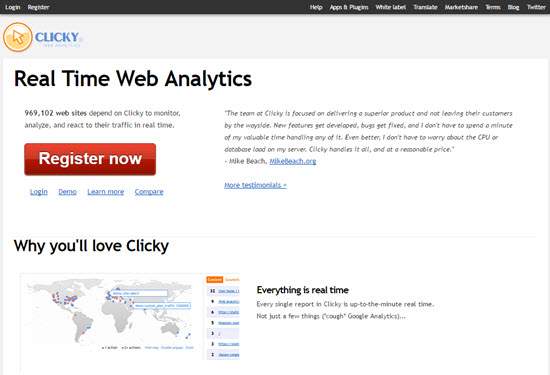Click the Compare link
The width and height of the screenshot is (550, 375).
pyautogui.click(x=149, y=192)
